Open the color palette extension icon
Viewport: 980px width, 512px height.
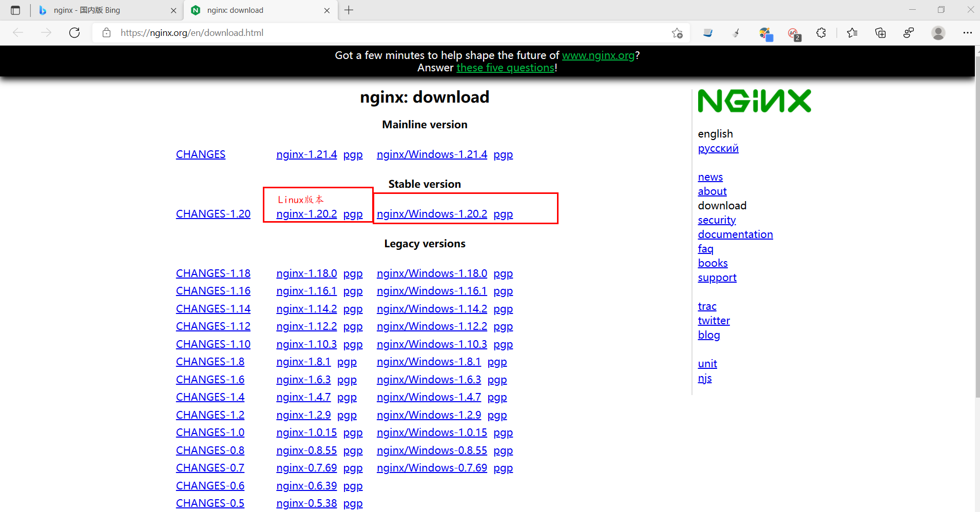(765, 34)
